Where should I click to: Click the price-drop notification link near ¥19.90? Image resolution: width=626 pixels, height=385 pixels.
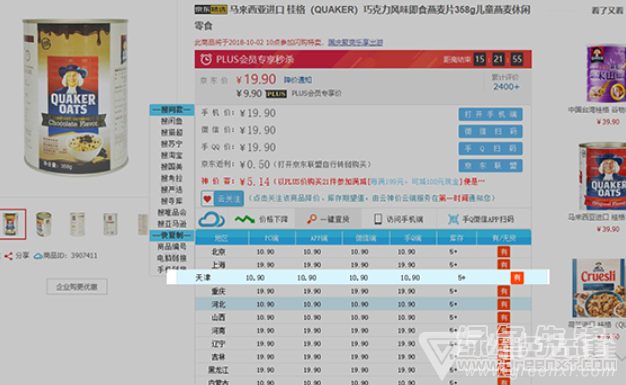(x=298, y=80)
